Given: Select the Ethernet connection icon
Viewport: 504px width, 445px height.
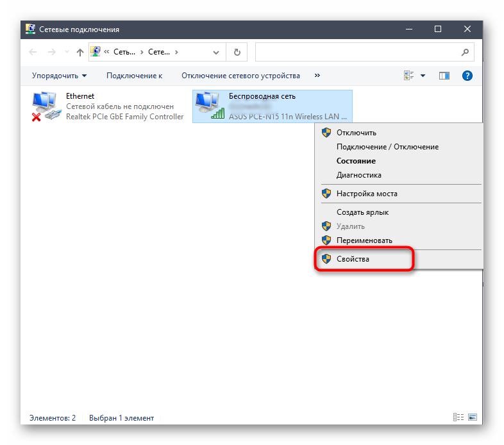Looking at the screenshot, I should point(46,106).
